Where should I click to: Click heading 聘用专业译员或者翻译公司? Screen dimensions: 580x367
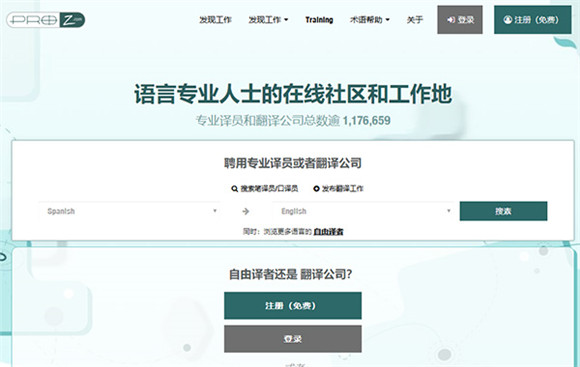(293, 163)
